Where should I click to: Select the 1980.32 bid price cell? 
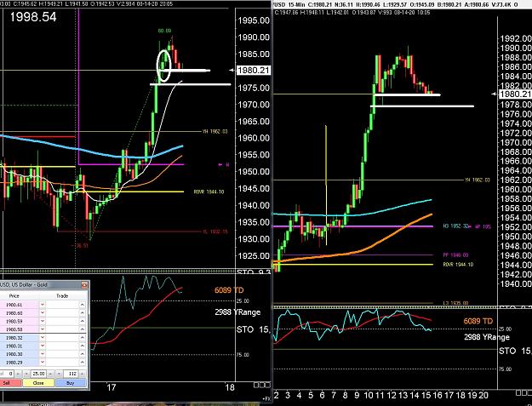coord(20,337)
